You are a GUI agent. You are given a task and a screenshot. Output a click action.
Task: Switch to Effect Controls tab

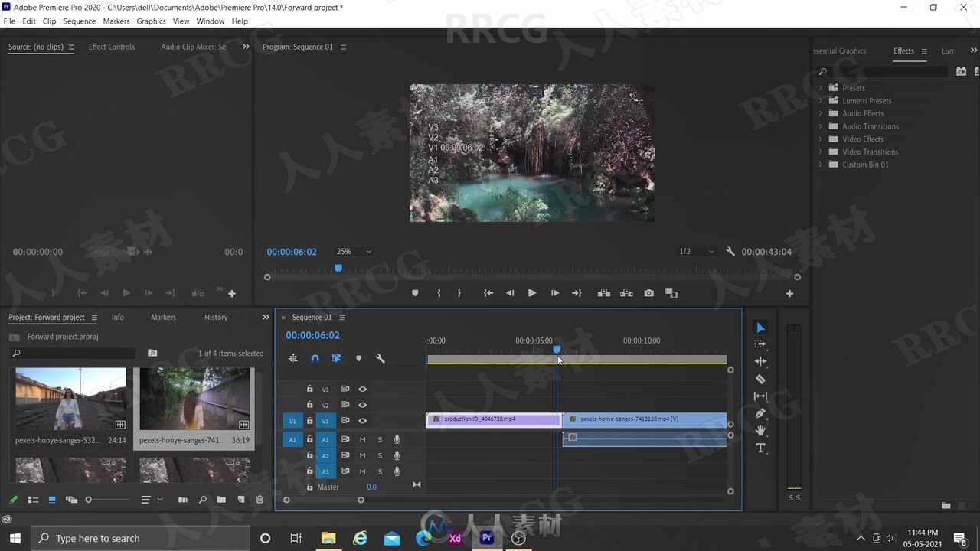pyautogui.click(x=112, y=47)
